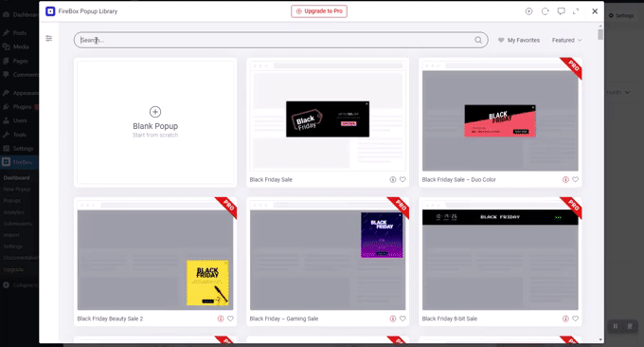Click the Black Friday 8-bit Sale title
The height and width of the screenshot is (347, 644).
click(x=450, y=319)
